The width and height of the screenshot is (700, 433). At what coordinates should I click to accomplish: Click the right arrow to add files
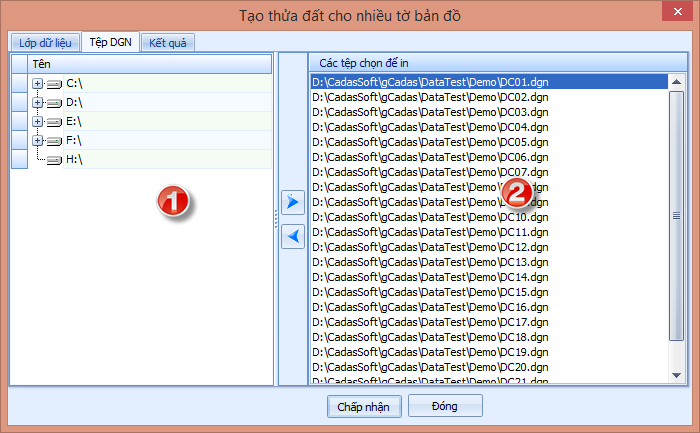pyautogui.click(x=292, y=202)
